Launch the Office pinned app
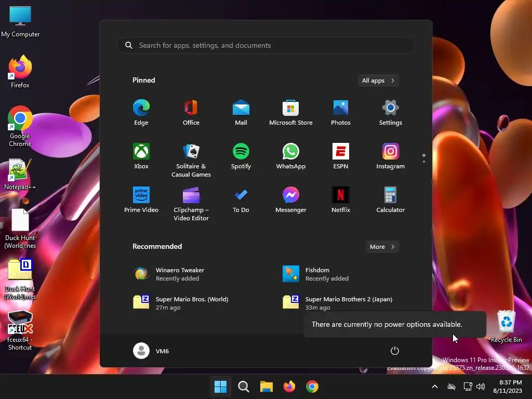 point(191,113)
